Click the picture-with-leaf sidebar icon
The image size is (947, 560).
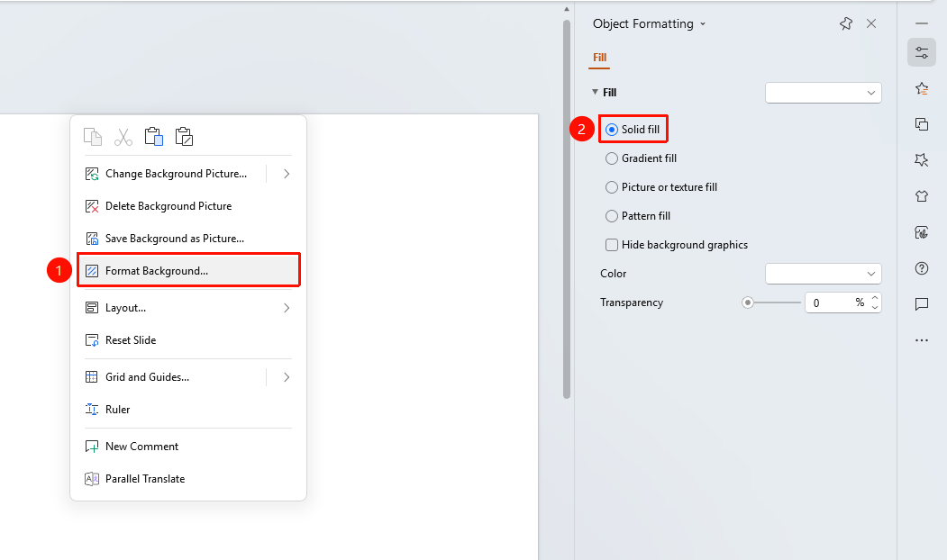coord(922,232)
